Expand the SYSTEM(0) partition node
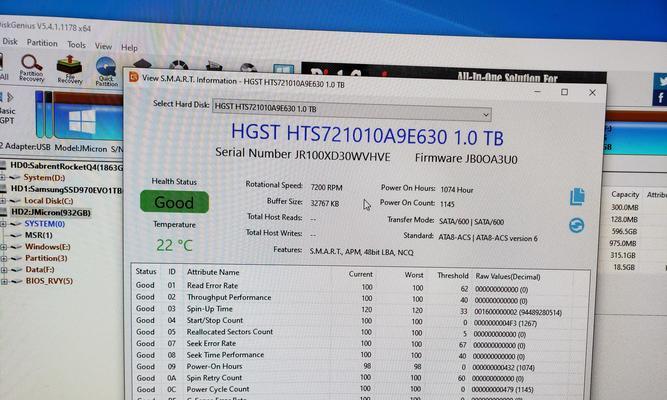Screen dimensions: 667x400 point(3,223)
